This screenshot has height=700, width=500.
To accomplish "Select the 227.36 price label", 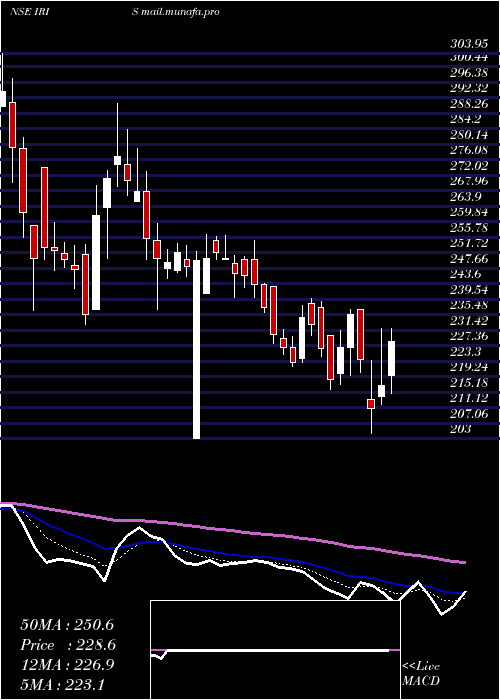I will pos(469,337).
